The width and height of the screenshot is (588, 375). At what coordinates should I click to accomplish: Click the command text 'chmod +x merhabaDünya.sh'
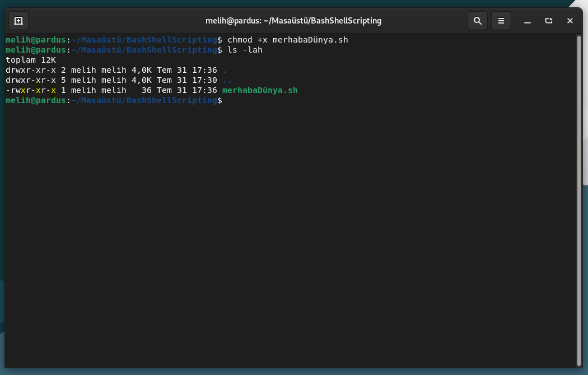pos(288,40)
